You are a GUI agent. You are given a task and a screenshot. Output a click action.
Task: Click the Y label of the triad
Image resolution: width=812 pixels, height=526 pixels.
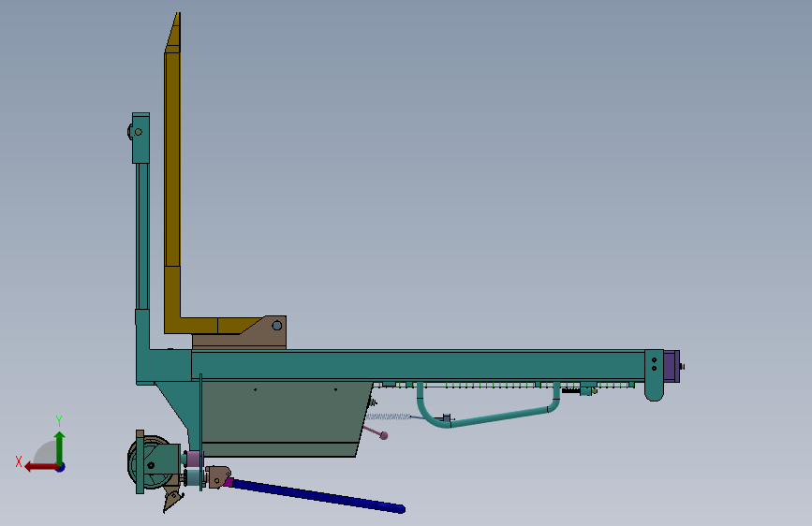click(59, 421)
